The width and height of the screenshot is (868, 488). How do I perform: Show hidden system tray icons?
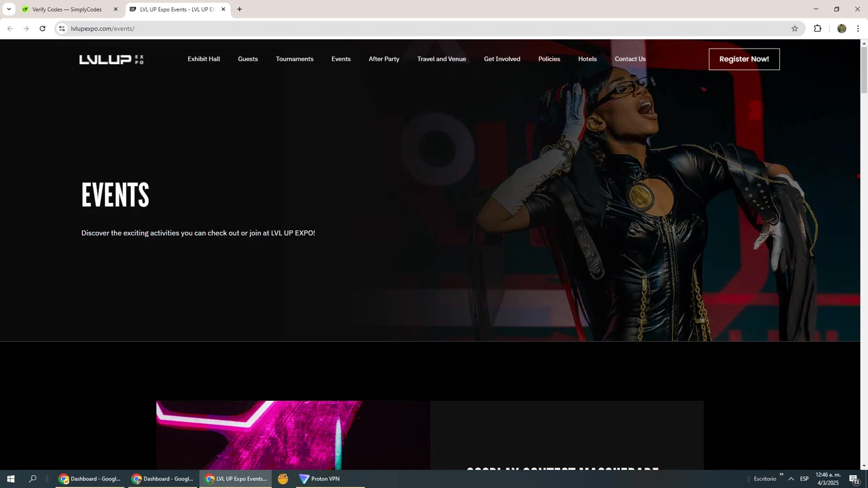point(791,479)
